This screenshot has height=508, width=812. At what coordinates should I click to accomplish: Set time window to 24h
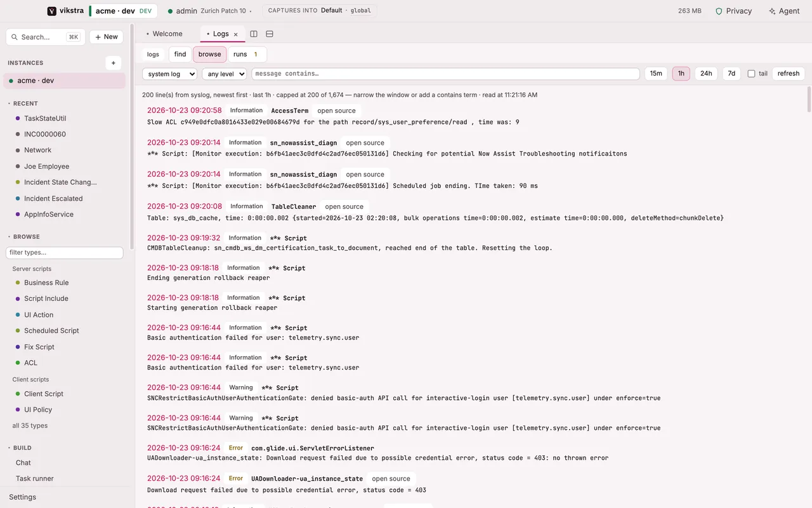coord(706,74)
